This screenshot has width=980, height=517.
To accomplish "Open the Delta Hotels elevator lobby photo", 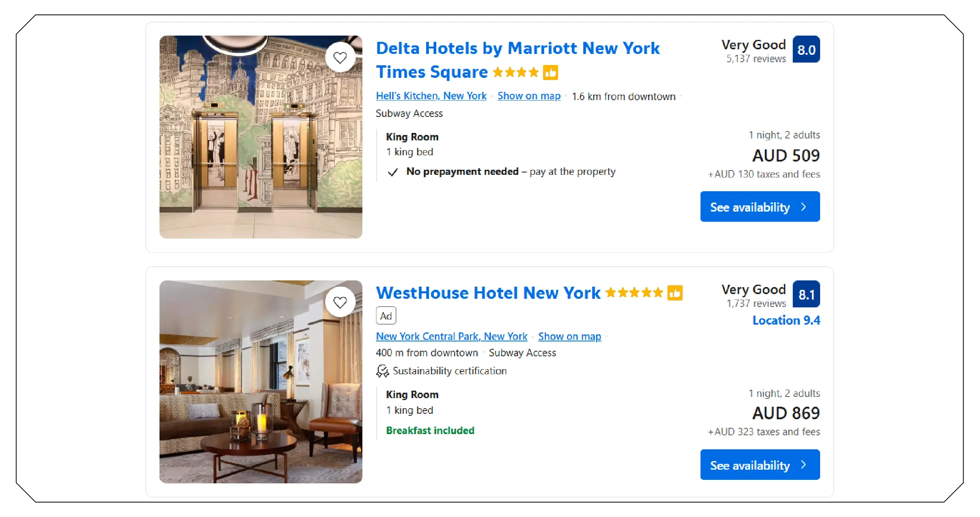I will point(261,149).
